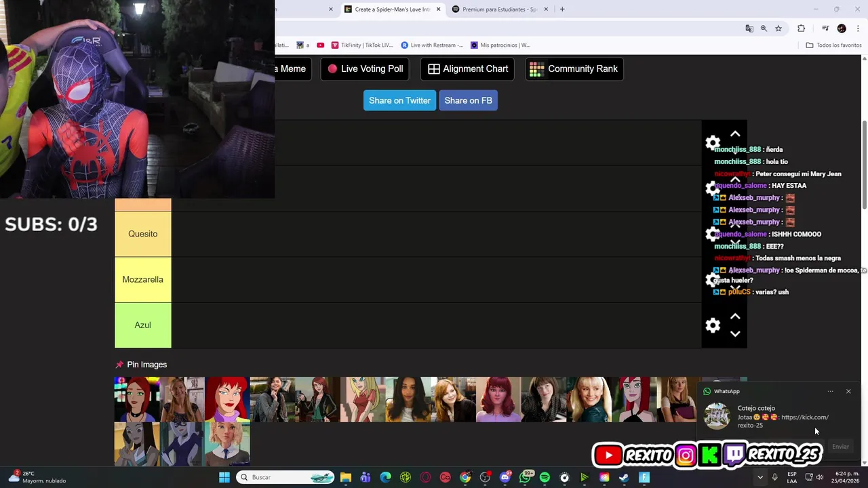Open the browser extensions puzzle icon
This screenshot has width=868, height=488.
coord(802,28)
